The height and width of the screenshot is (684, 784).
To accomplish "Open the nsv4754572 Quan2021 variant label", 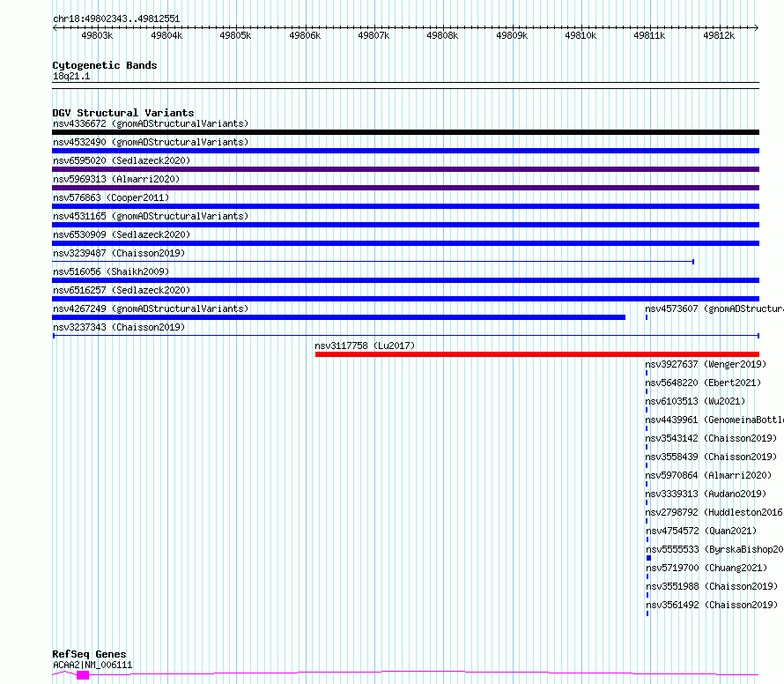I will 701,531.
